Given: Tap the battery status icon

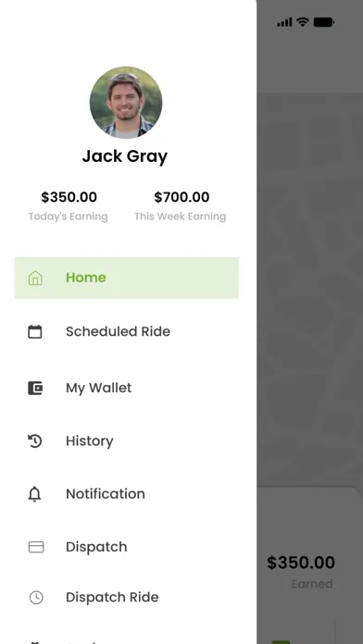Looking at the screenshot, I should pyautogui.click(x=324, y=22).
